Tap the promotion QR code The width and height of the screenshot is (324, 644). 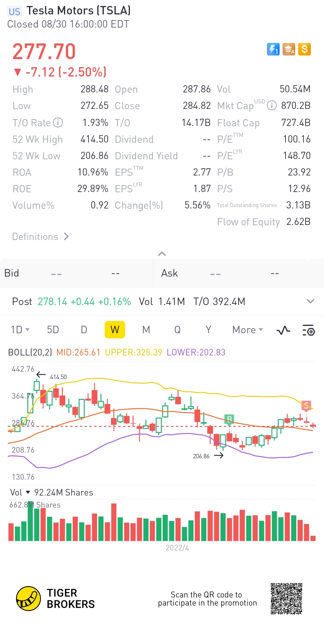(x=286, y=599)
